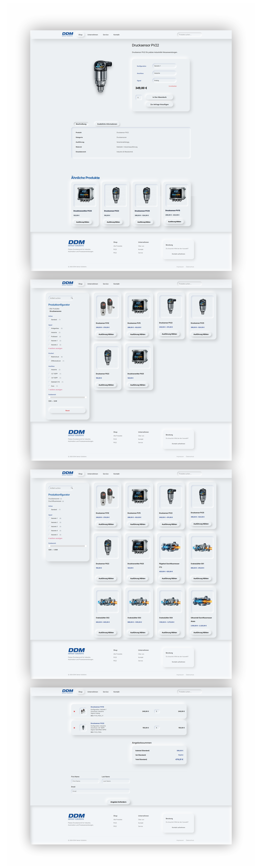262x868 pixels.
Task: Tick the Edelstahl 316 Anschluss checkbox
Action: [x=49, y=382]
